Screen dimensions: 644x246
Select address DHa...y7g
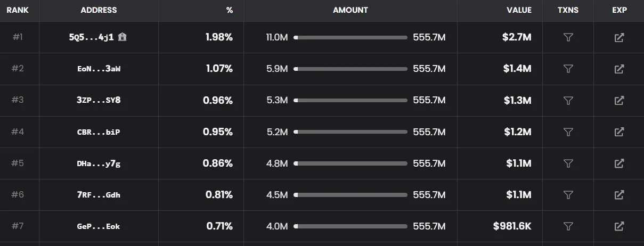pyautogui.click(x=99, y=163)
